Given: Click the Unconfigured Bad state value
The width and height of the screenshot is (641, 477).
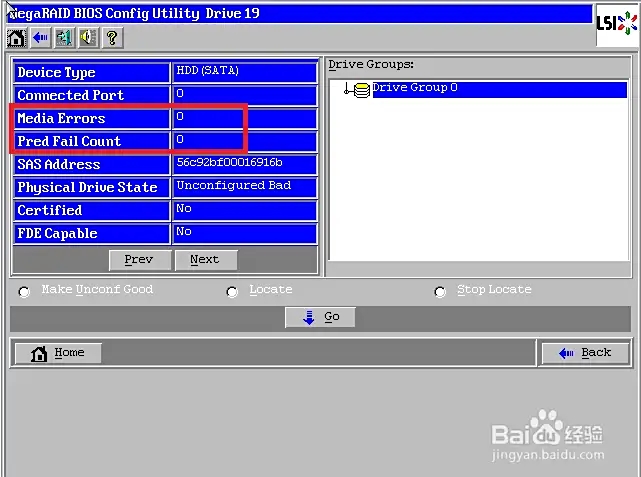Looking at the screenshot, I should pos(234,186).
